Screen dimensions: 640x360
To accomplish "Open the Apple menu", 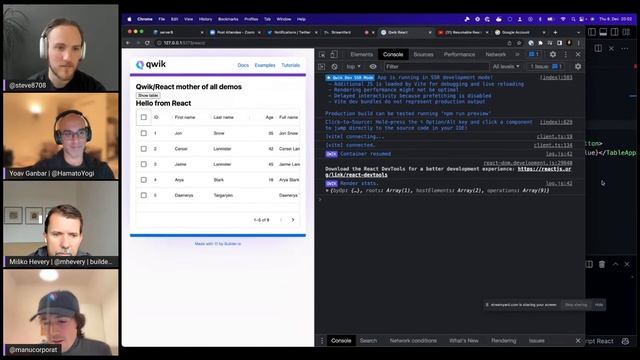I will pos(129,19).
